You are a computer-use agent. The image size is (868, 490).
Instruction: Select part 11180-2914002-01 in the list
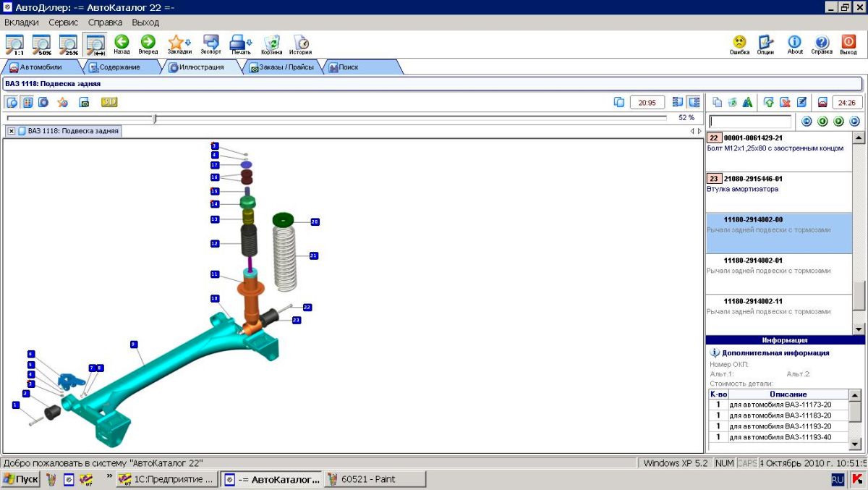(x=779, y=274)
